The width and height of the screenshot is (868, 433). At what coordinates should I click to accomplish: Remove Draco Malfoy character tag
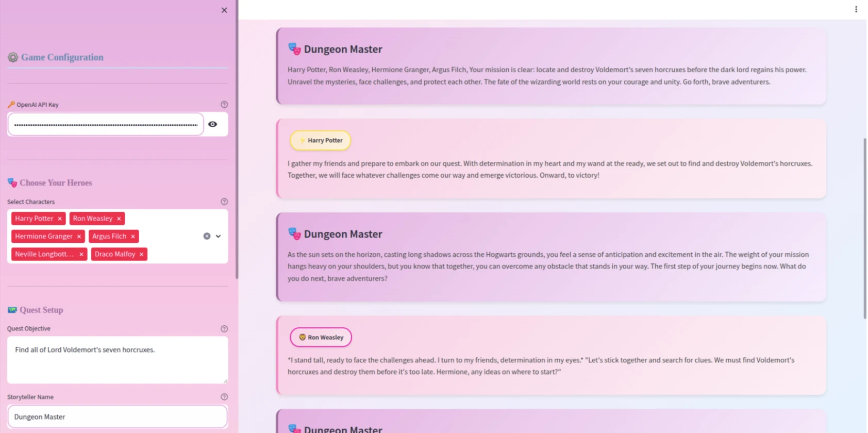[141, 254]
